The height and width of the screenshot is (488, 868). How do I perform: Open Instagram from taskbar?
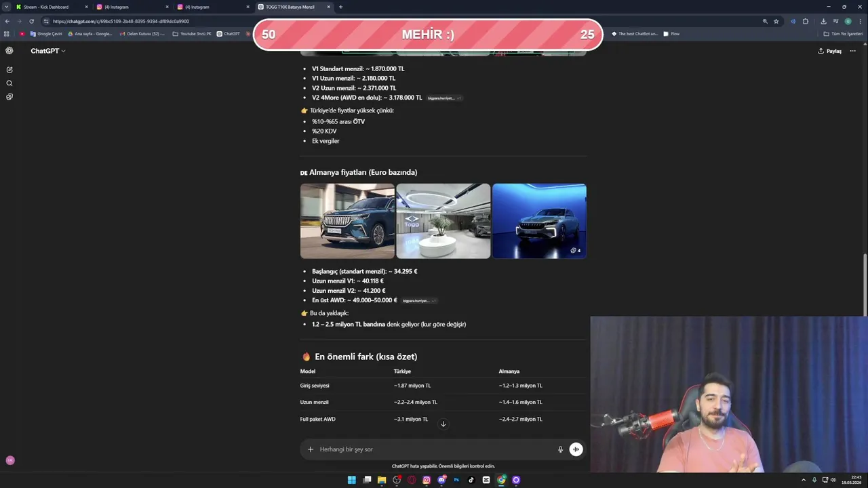tap(427, 480)
